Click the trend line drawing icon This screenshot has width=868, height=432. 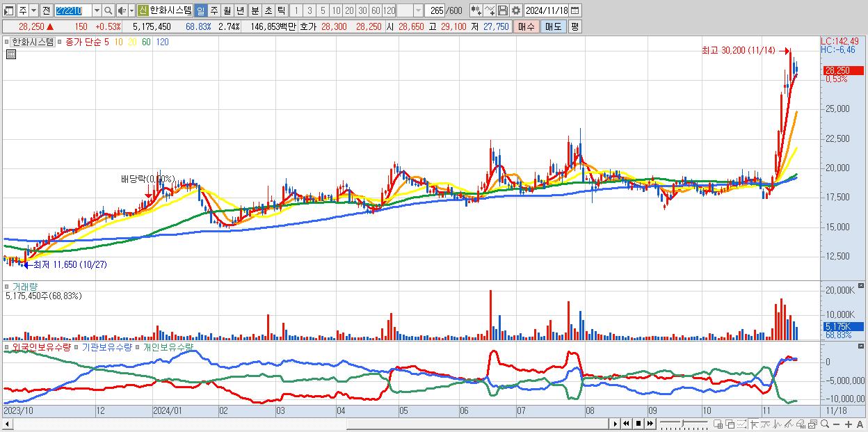coord(766,424)
